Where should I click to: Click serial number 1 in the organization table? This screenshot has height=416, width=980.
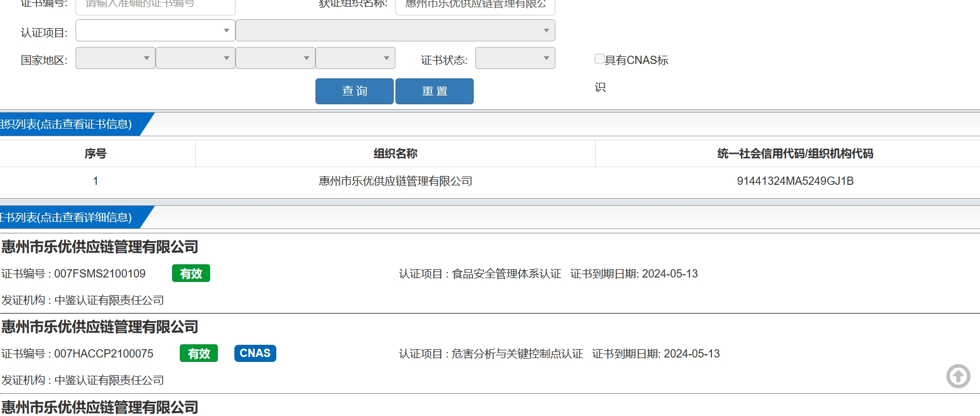(95, 181)
